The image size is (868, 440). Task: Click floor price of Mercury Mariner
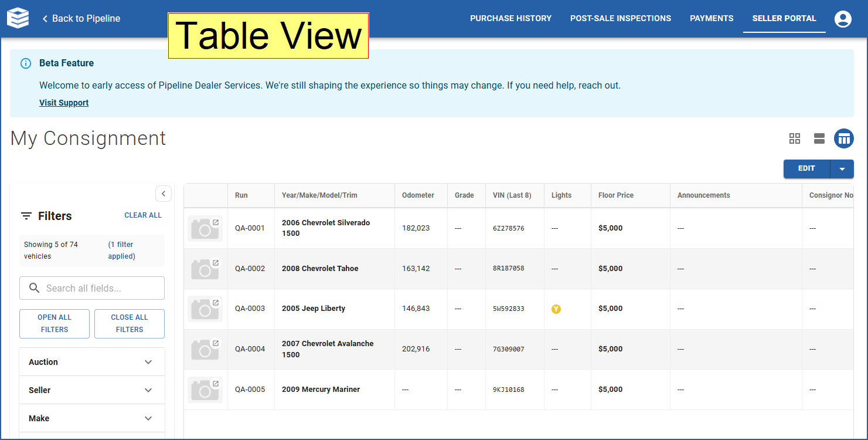pos(611,390)
